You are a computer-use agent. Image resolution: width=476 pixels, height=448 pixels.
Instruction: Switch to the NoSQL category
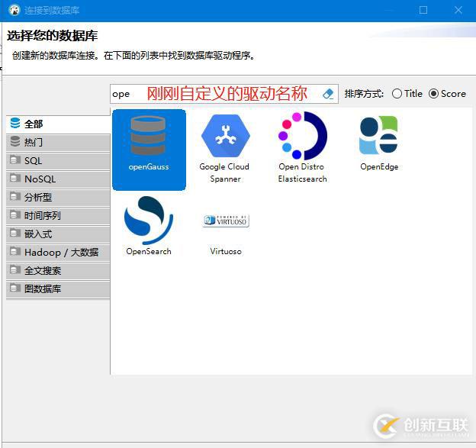(x=58, y=179)
